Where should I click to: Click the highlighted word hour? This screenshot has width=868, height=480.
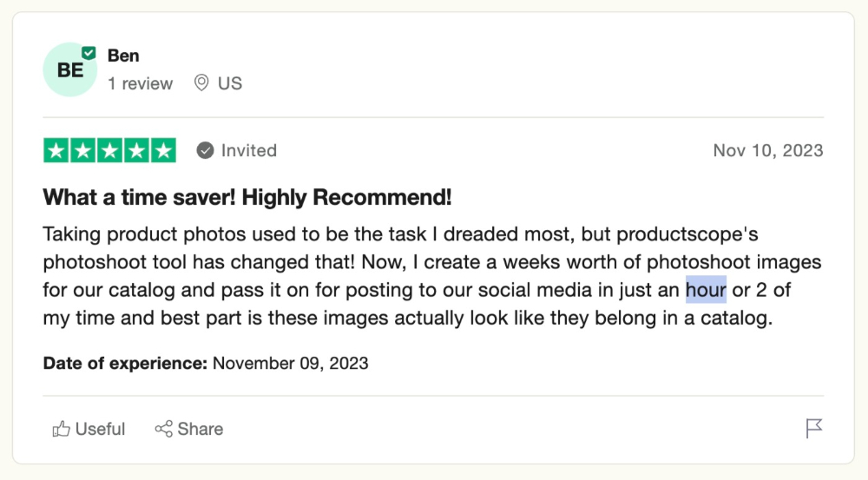(706, 290)
